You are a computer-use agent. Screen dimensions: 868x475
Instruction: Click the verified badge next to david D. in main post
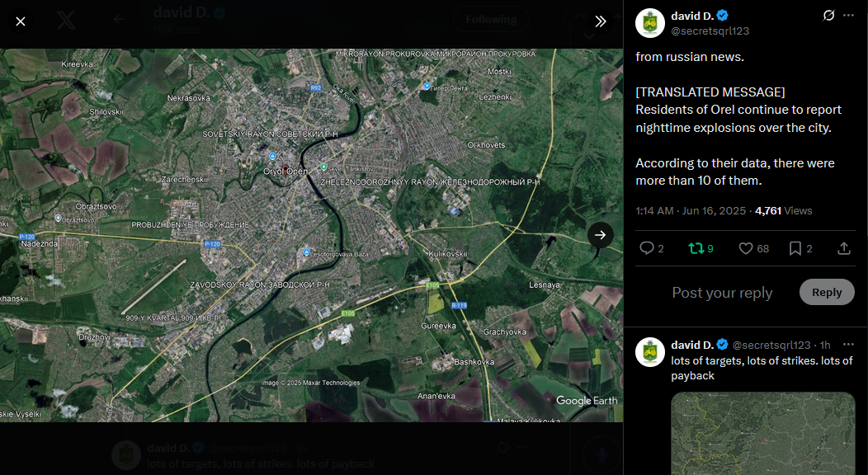(723, 16)
